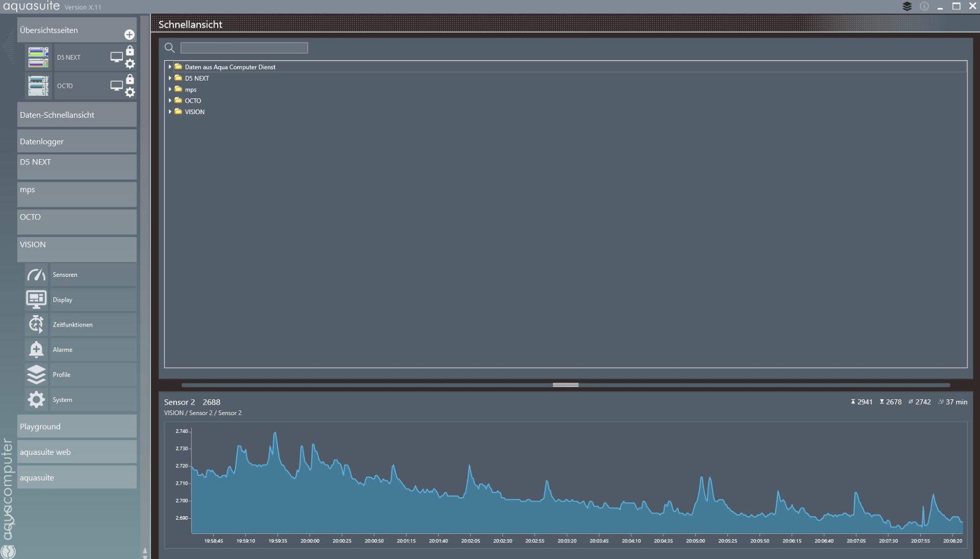This screenshot has width=980, height=559.
Task: Click the Display monitor icon
Action: 36,299
